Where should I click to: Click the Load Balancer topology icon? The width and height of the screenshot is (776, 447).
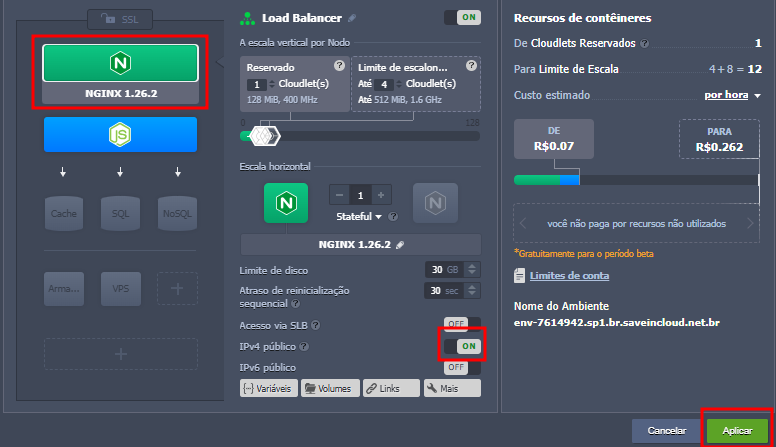247,19
